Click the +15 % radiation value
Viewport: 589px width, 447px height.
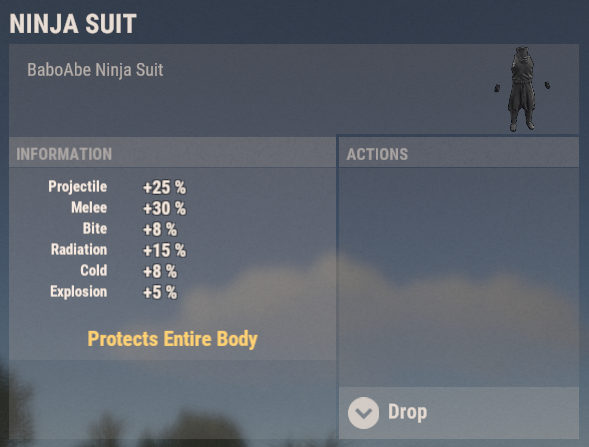(165, 251)
